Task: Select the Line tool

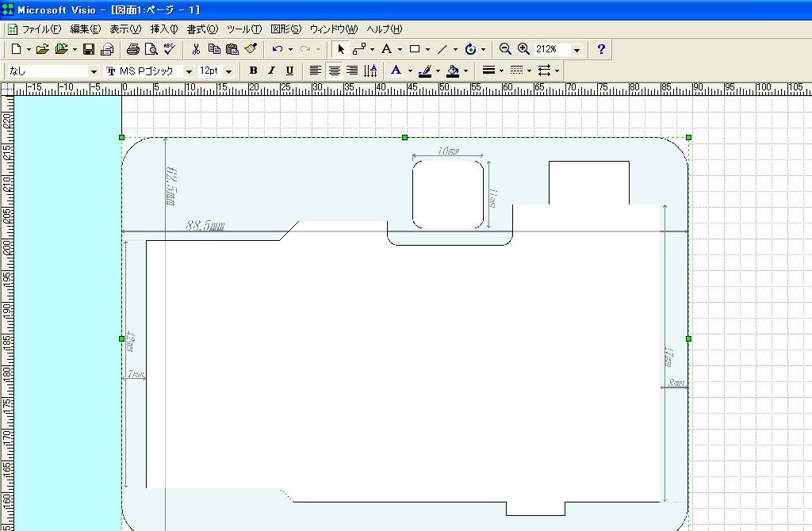Action: pos(442,49)
